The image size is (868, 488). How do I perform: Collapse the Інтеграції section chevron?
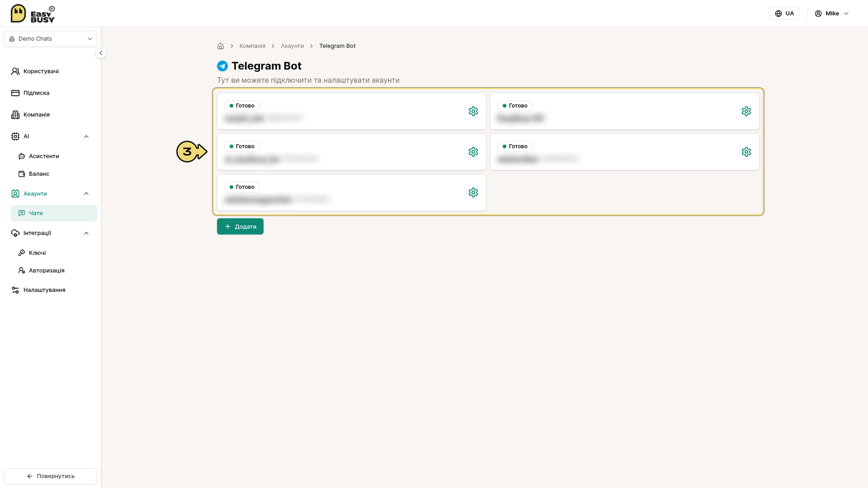pos(86,233)
